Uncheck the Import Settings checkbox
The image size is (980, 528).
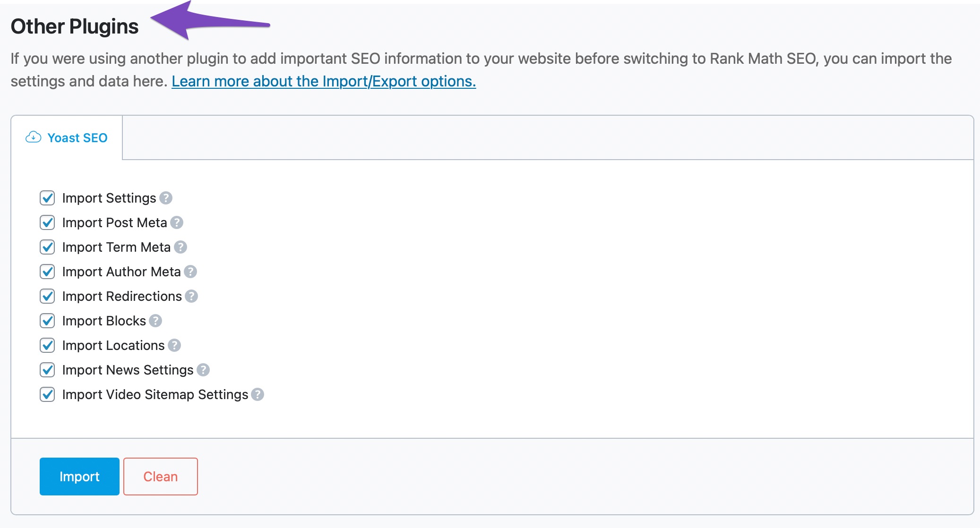coord(47,198)
